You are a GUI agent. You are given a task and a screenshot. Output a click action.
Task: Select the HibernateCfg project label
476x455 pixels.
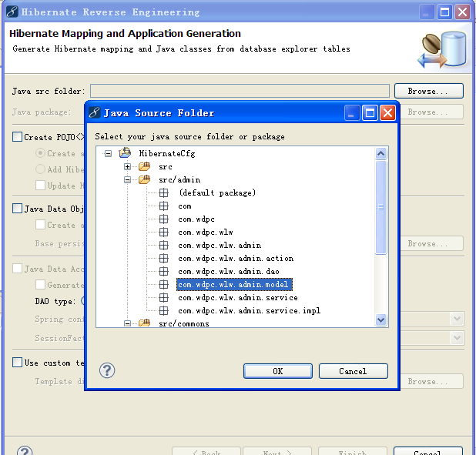point(167,153)
